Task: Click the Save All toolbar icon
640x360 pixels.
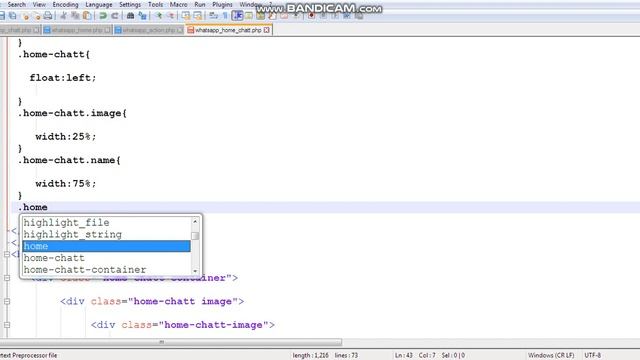Action: point(13,16)
